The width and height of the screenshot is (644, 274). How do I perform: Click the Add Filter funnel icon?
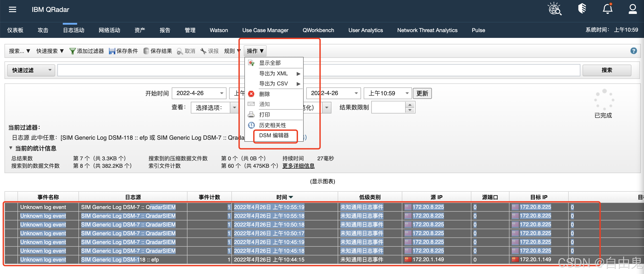72,51
